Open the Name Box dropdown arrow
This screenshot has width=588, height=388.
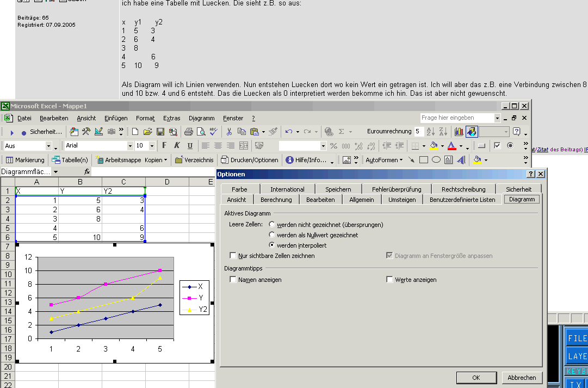click(x=55, y=172)
